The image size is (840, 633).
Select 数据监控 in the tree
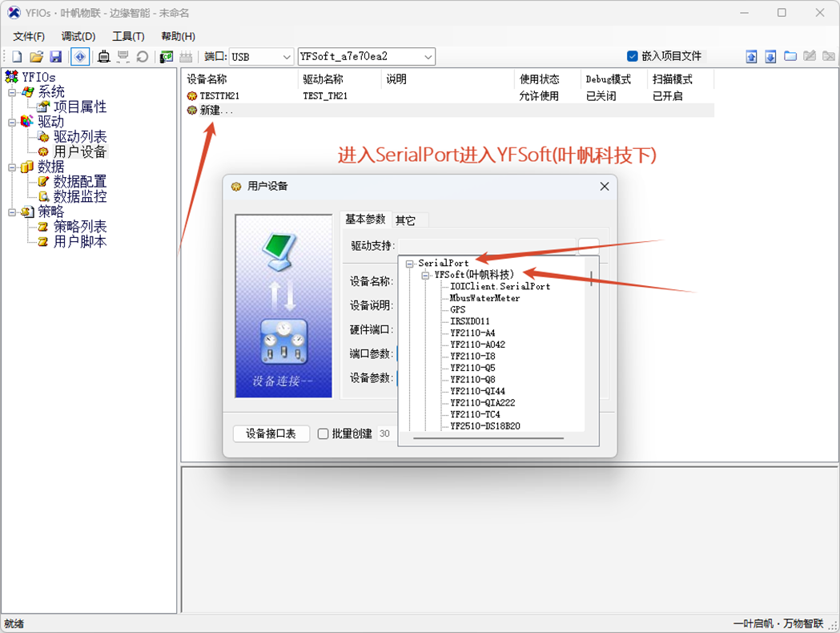[80, 197]
